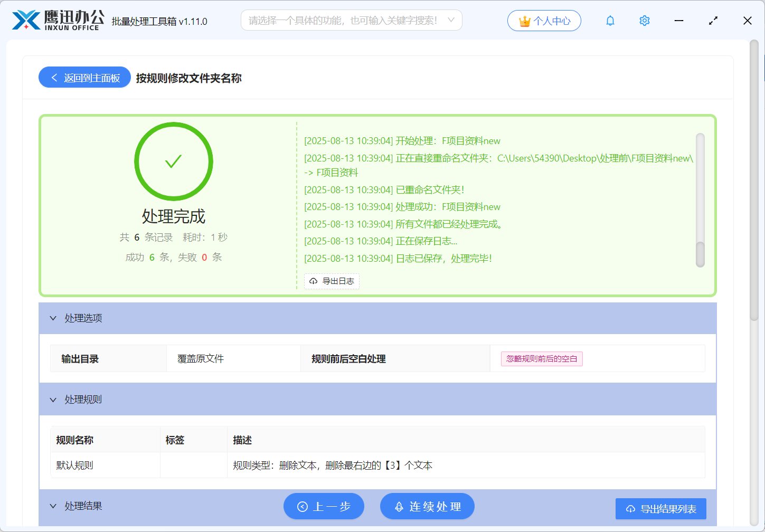Return to main panel via 返回到主面板
Image resolution: width=765 pixels, height=532 pixels.
(x=84, y=78)
